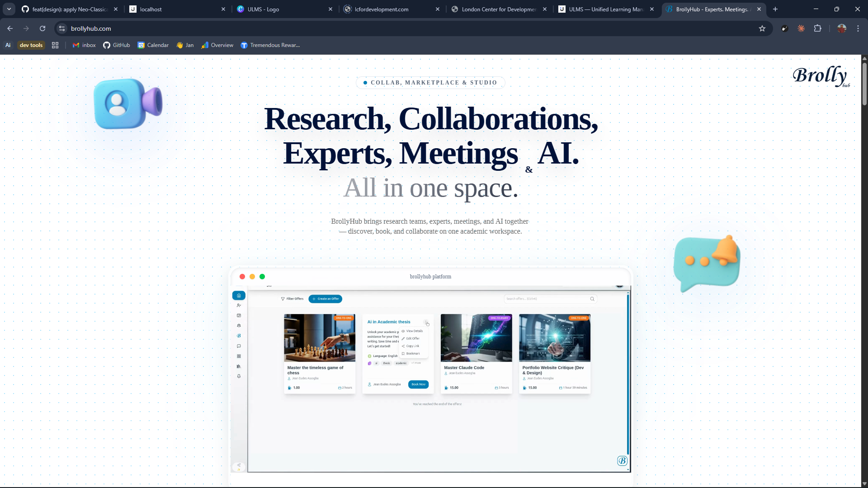
Task: Click the Book Now button
Action: click(x=418, y=385)
